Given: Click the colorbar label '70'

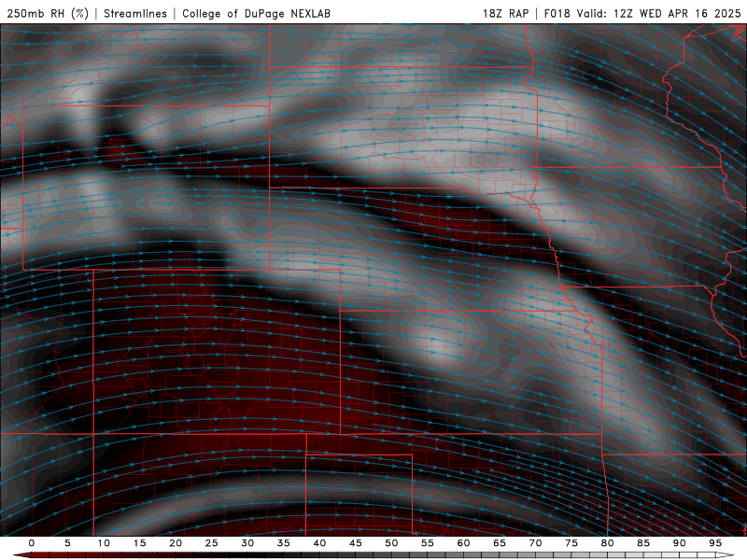Looking at the screenshot, I should 535,543.
